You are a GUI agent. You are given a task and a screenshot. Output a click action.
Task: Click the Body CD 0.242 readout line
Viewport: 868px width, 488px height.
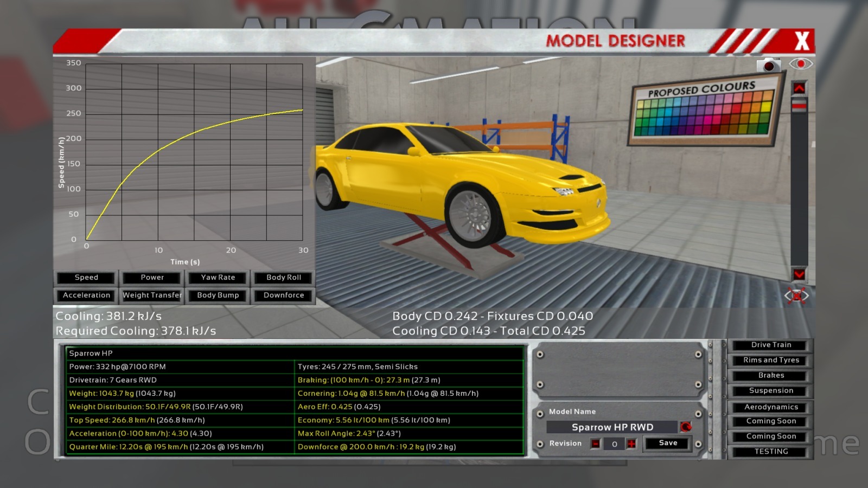click(493, 316)
